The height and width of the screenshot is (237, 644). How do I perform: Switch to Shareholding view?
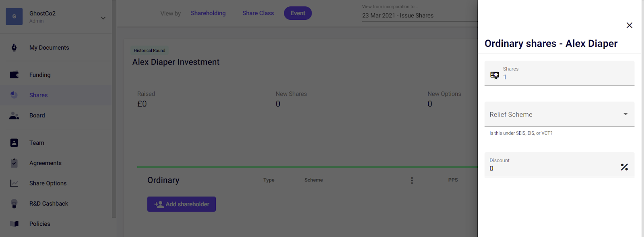(x=208, y=13)
